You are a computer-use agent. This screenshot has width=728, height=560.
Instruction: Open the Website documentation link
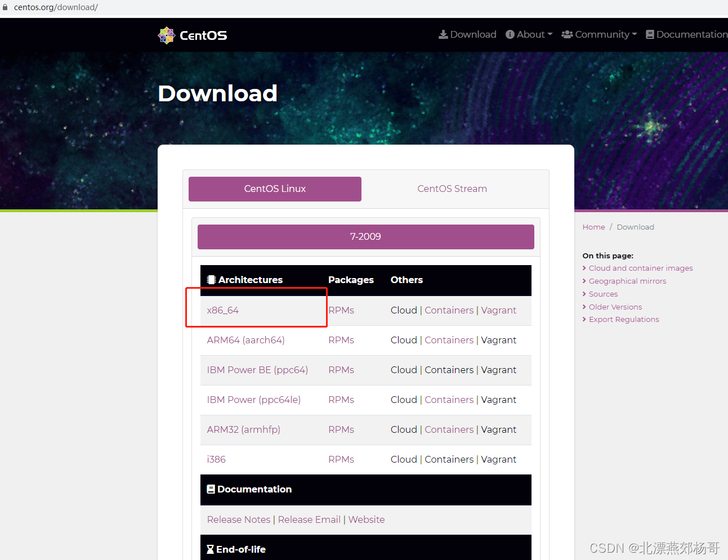coord(367,519)
